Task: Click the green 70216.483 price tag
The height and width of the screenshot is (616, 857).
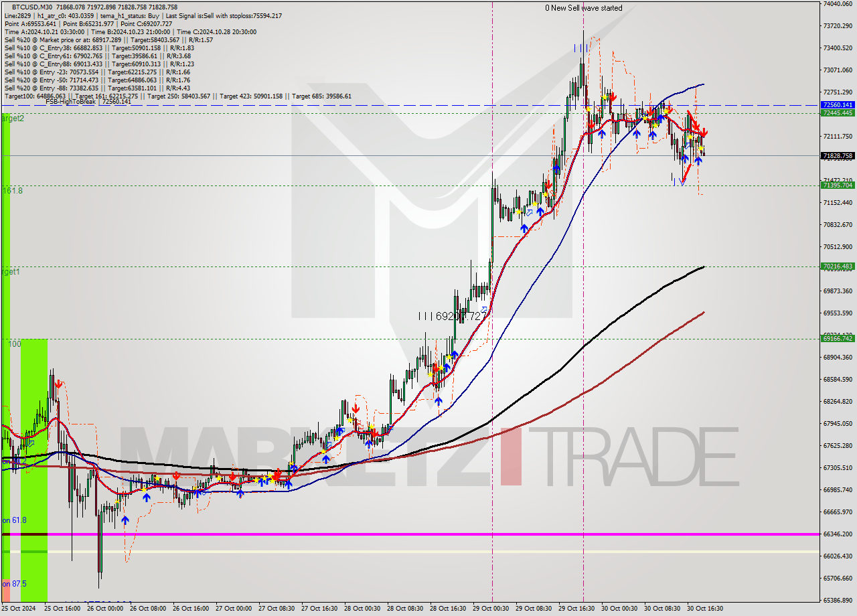Action: click(837, 266)
